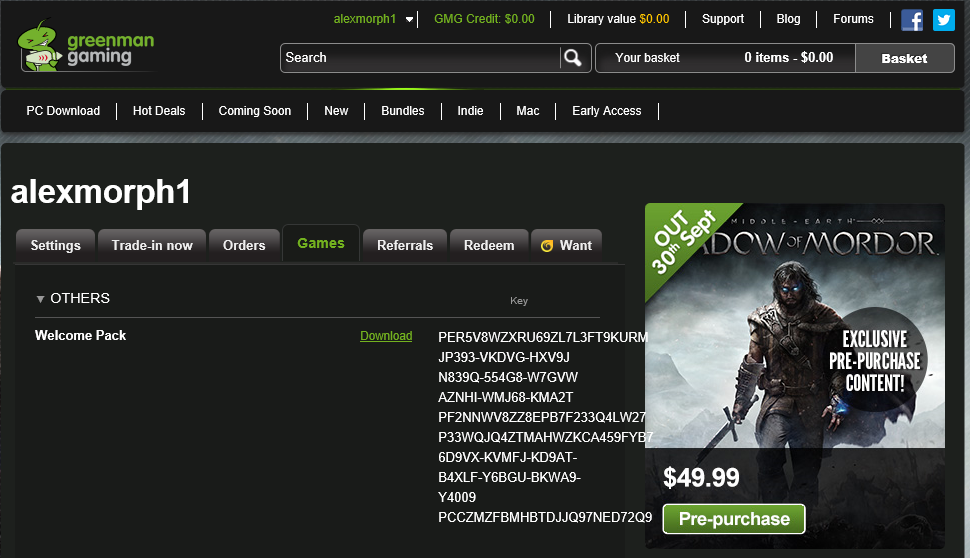The height and width of the screenshot is (558, 970).
Task: Click the Green Man Gaming logo
Action: pos(87,47)
